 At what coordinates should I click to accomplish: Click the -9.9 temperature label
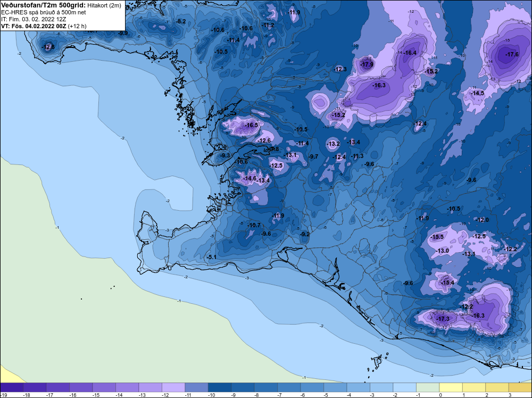point(123,33)
